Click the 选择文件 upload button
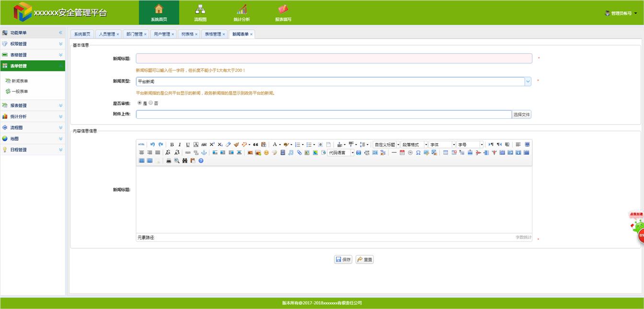The image size is (644, 309). tap(521, 114)
